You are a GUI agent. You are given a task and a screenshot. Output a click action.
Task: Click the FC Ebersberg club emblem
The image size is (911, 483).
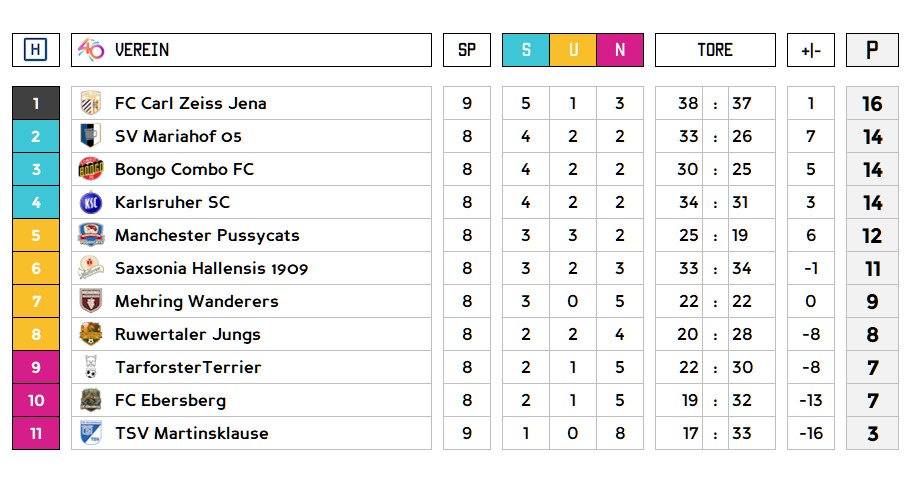(91, 400)
